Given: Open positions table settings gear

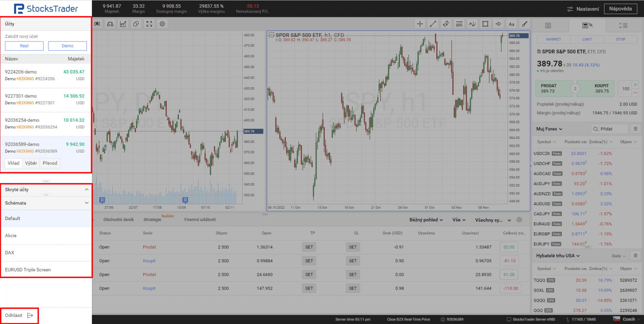Looking at the screenshot, I should (519, 220).
